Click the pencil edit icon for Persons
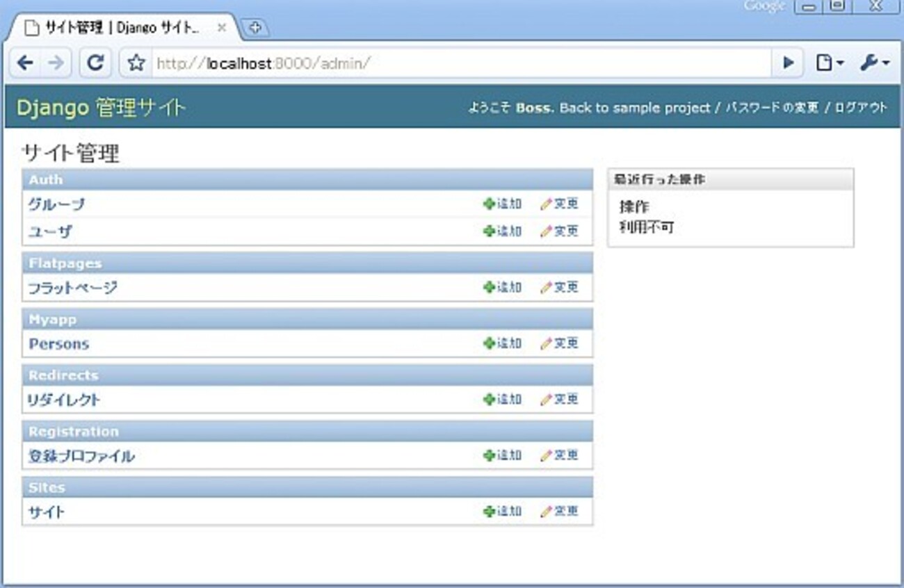Screen dimensions: 904x588 point(546,343)
